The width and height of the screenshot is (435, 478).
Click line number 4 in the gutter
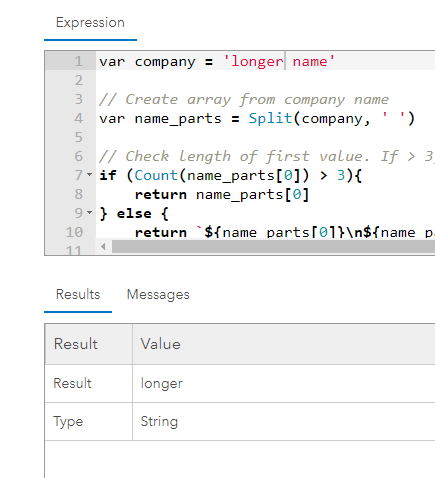pos(78,118)
